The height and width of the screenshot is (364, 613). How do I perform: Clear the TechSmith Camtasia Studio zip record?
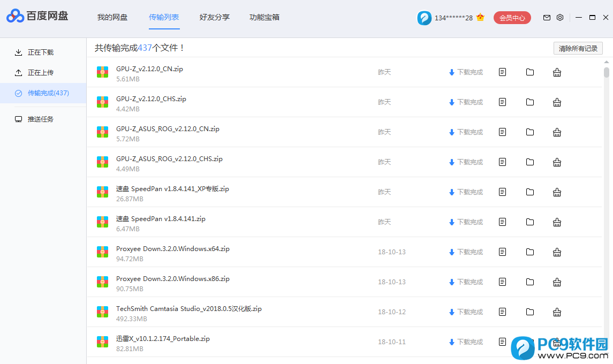[x=557, y=313]
